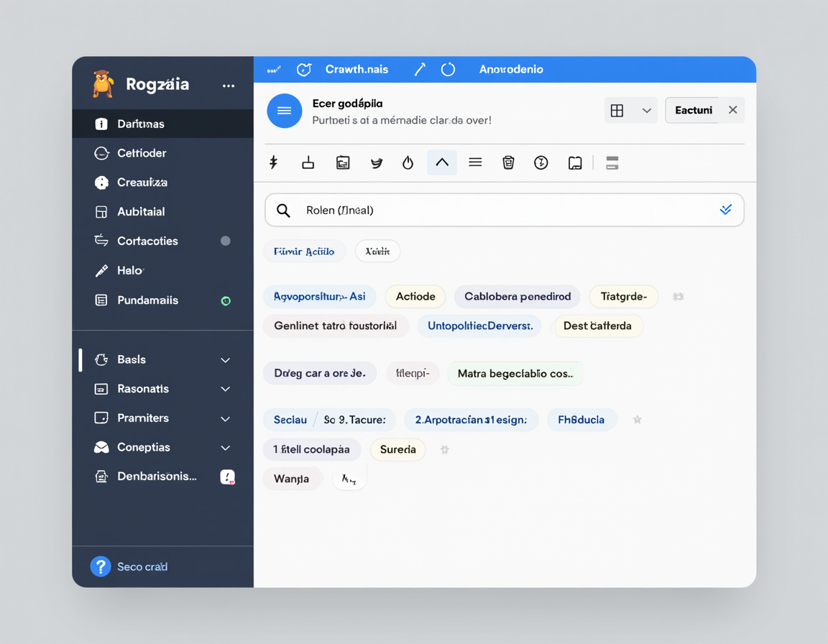Click the Fimir Actilo filter chip
Image resolution: width=828 pixels, height=644 pixels.
[x=304, y=251]
